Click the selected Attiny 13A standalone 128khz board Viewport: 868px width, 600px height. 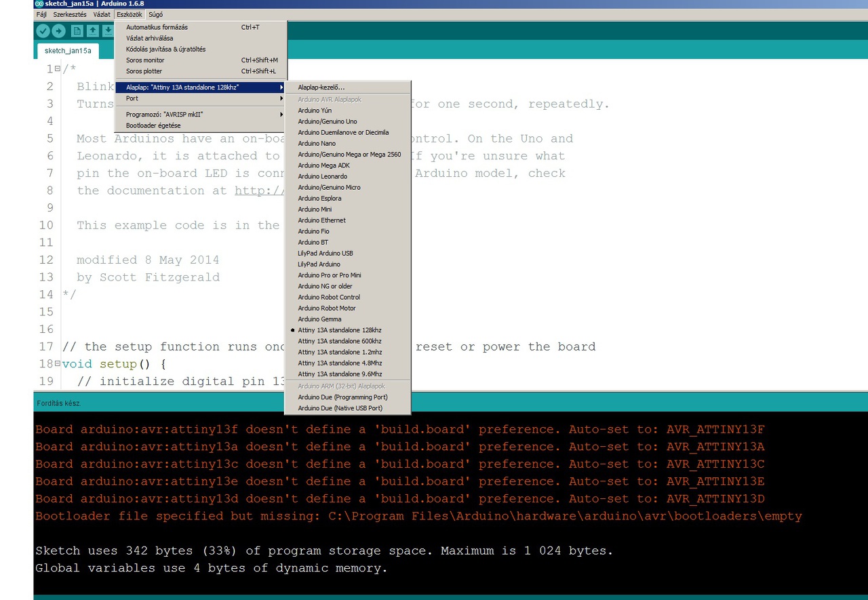[x=348, y=330]
